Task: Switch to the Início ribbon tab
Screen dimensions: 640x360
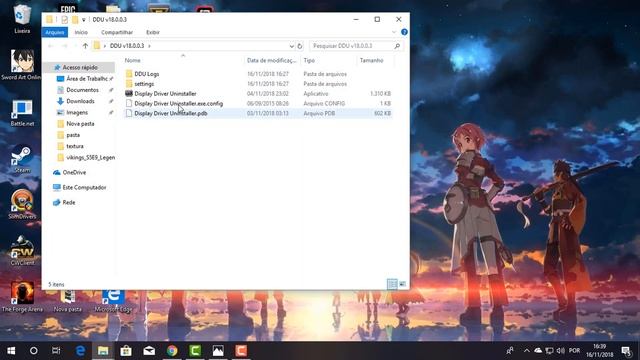Action: click(x=81, y=32)
